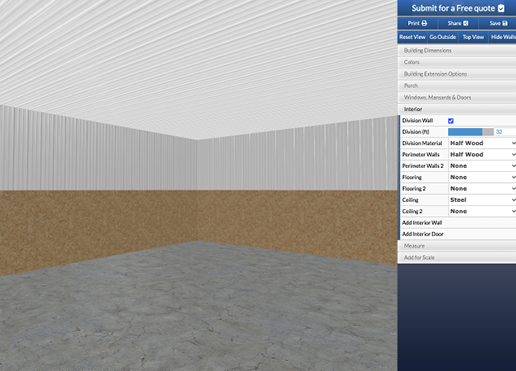Expand the Measure section

click(457, 246)
